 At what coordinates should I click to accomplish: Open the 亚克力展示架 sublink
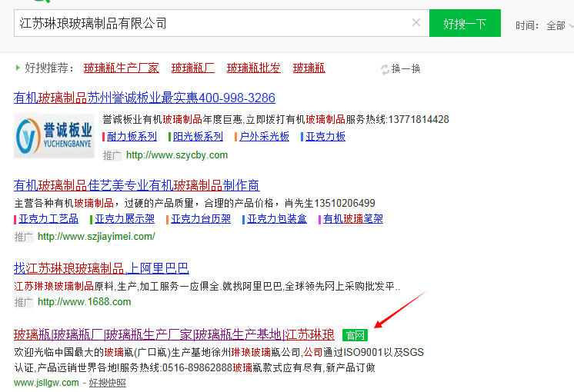124,219
